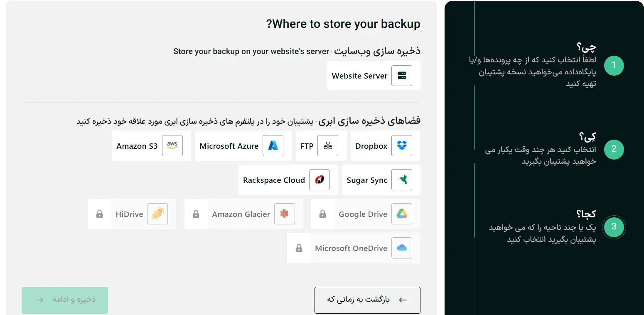Click the Rackspace Cloud label text

[274, 180]
